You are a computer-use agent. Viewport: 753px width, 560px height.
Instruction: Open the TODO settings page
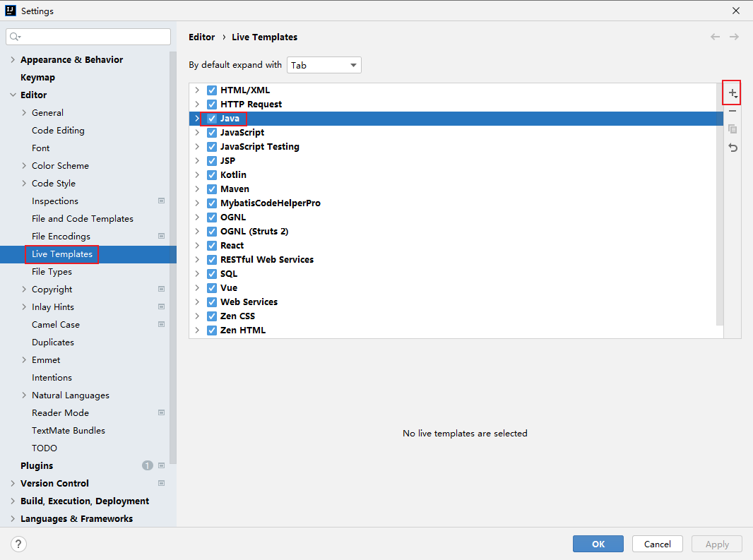pos(45,448)
